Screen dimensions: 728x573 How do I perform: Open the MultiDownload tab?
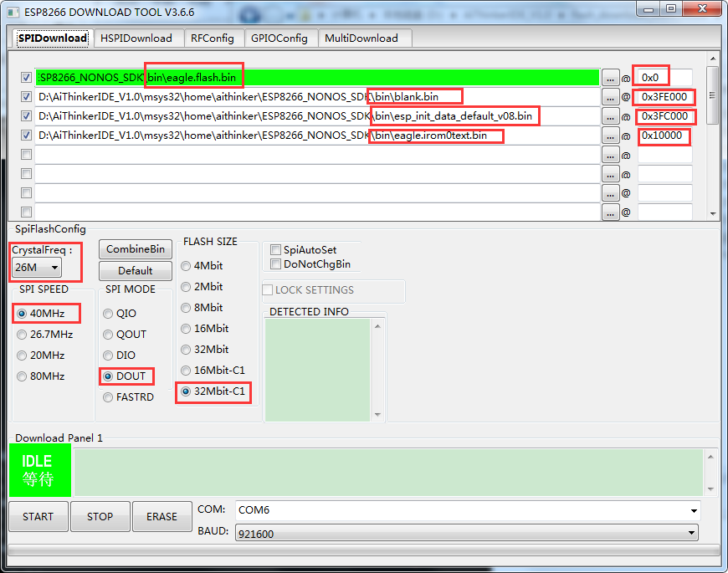(361, 38)
